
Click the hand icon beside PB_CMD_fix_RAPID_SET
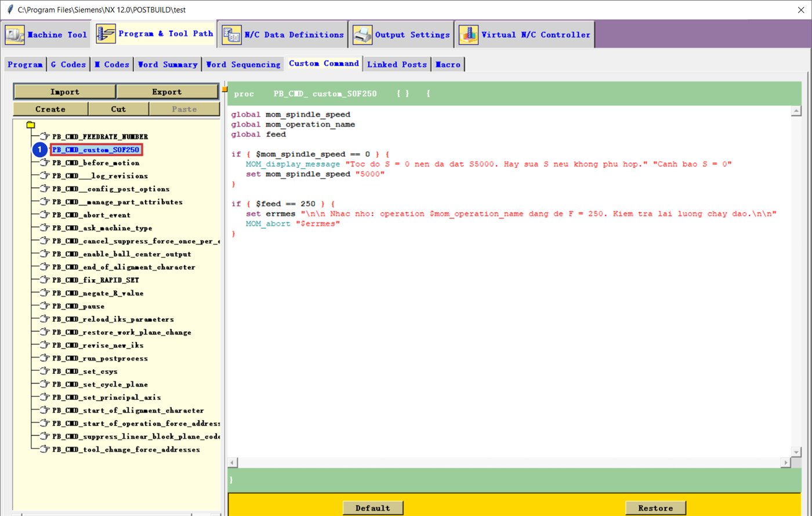(x=45, y=280)
